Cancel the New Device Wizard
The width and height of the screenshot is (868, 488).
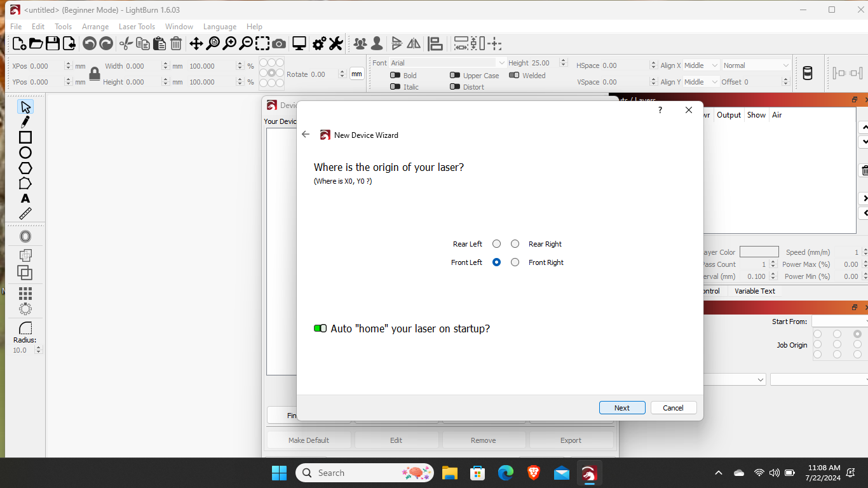(x=673, y=407)
